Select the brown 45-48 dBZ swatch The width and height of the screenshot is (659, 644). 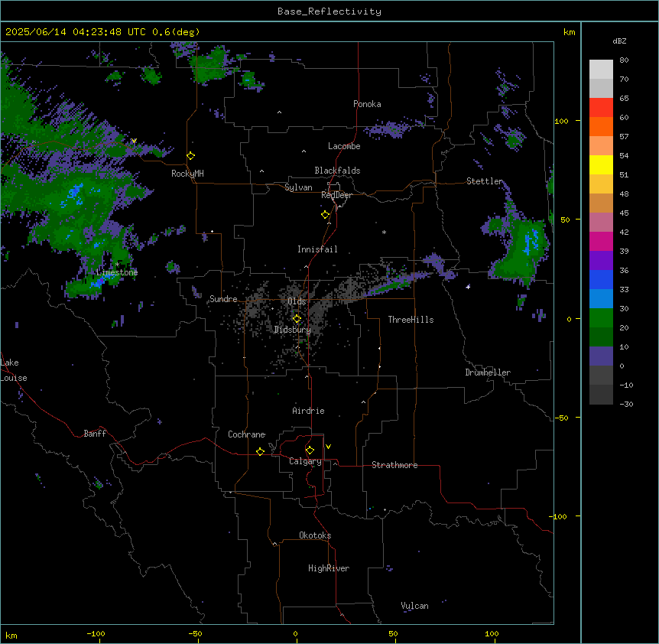point(601,203)
